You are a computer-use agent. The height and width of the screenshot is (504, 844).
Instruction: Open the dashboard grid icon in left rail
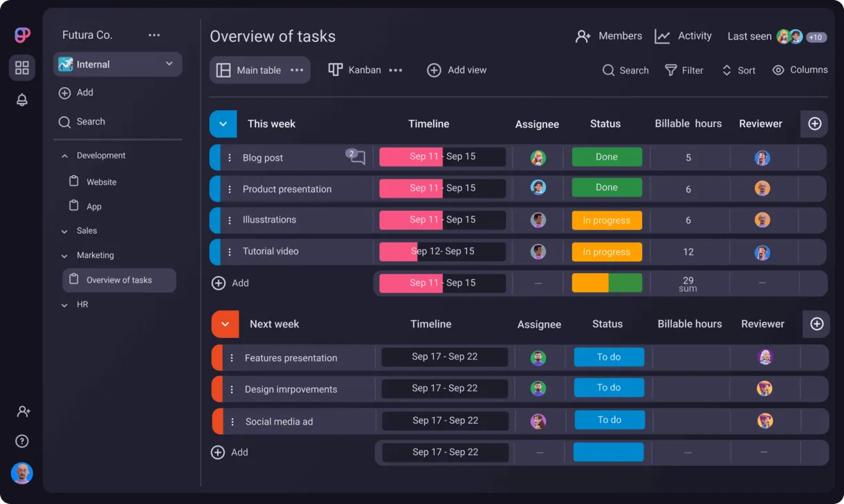(22, 67)
